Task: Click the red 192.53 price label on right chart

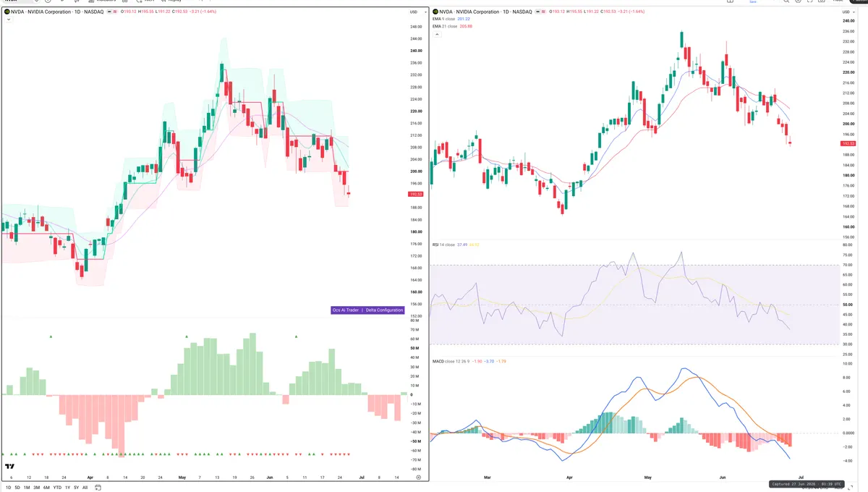Action: [x=849, y=143]
